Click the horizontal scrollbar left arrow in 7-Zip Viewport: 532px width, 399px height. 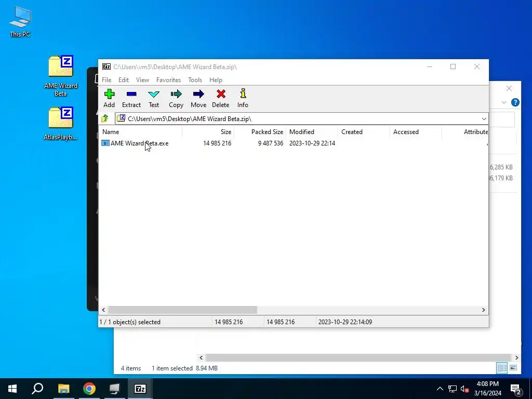pyautogui.click(x=103, y=310)
